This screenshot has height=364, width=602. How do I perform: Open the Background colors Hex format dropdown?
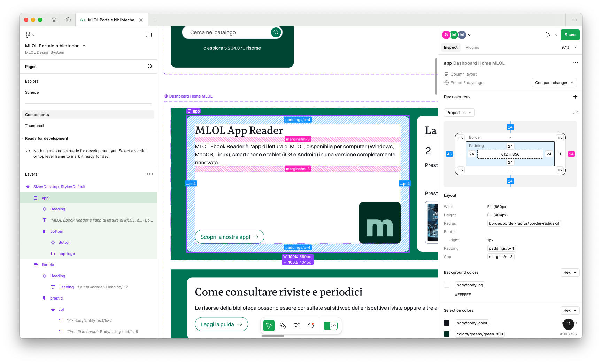(x=570, y=272)
